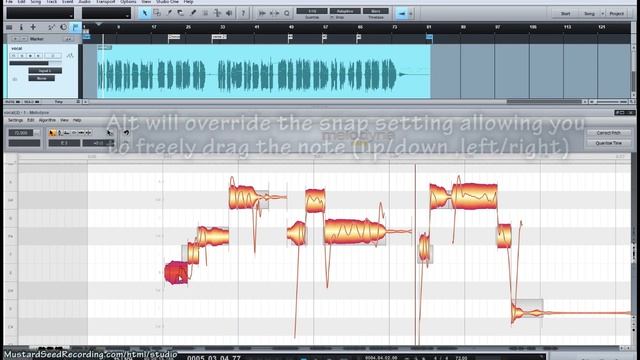Select Melodyne amplitude tool
This screenshot has width=640, height=360.
74,133
